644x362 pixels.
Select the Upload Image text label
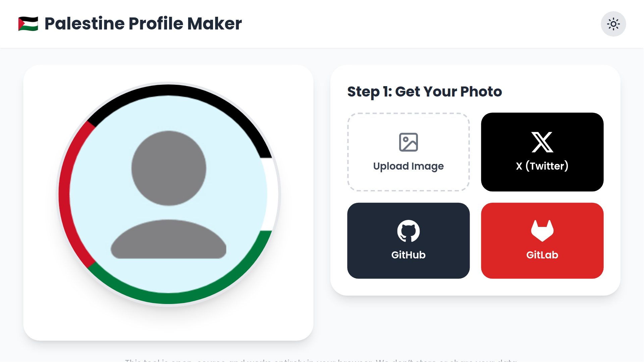click(408, 166)
